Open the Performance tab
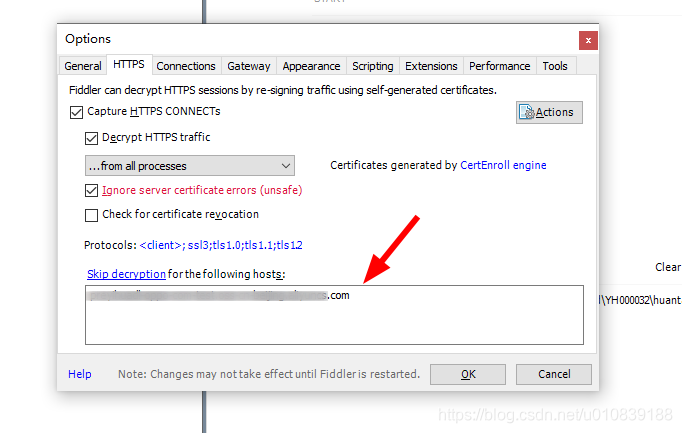Screen dimensions: 682x433 500,66
